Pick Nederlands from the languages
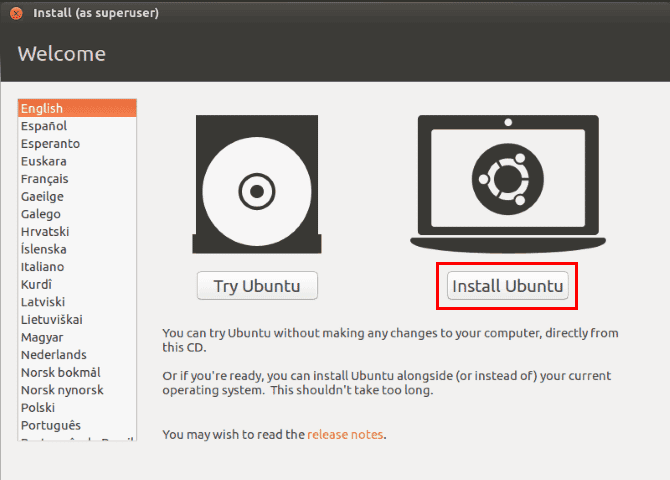 click(x=77, y=355)
